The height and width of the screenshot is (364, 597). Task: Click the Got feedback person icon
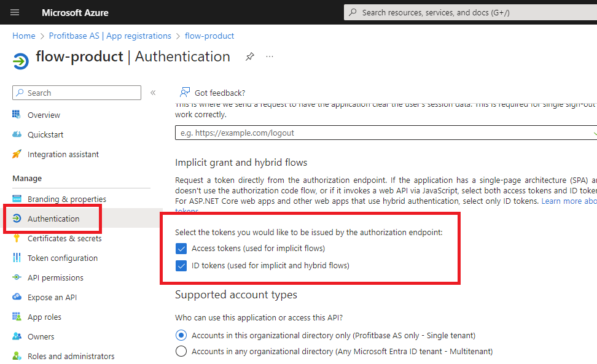click(184, 93)
